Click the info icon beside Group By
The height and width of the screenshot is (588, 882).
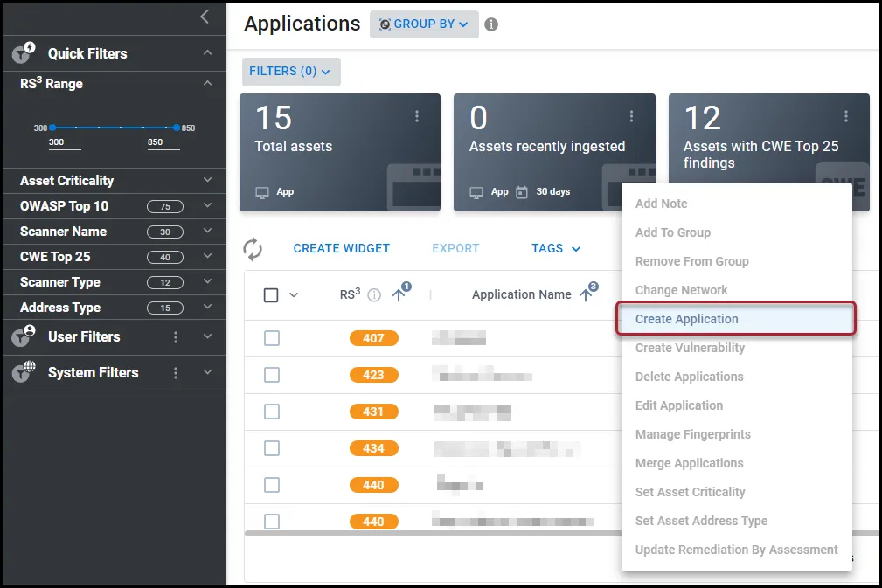point(491,24)
